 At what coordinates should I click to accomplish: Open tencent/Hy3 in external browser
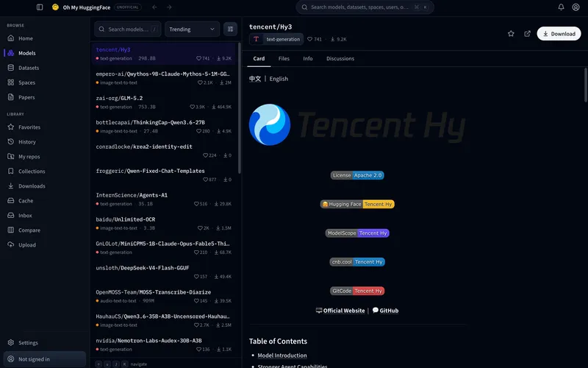click(527, 33)
